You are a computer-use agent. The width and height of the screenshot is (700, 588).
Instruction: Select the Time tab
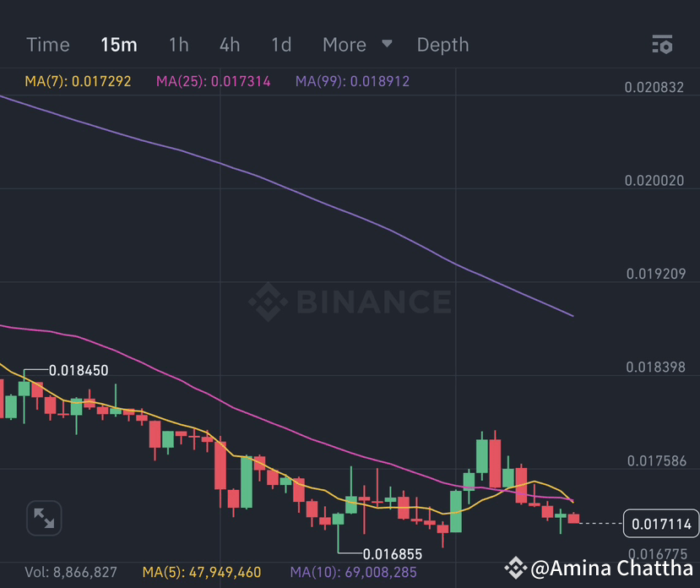tap(47, 45)
